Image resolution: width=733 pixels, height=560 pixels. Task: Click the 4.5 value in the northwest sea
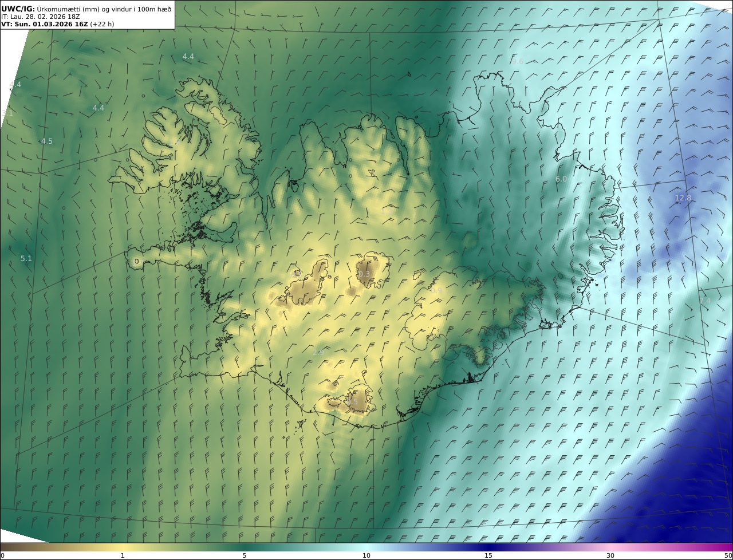(46, 141)
